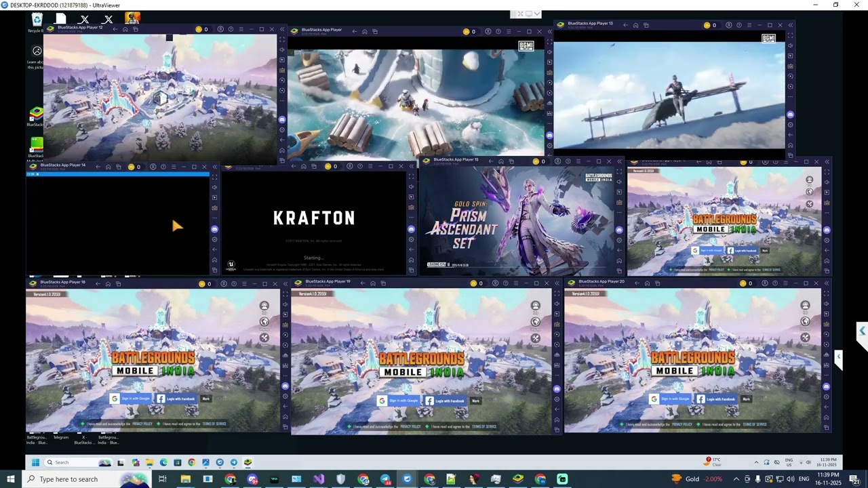Open the Discord sidebar icon in App Player 19
This screenshot has width=868, height=488.
point(557,389)
